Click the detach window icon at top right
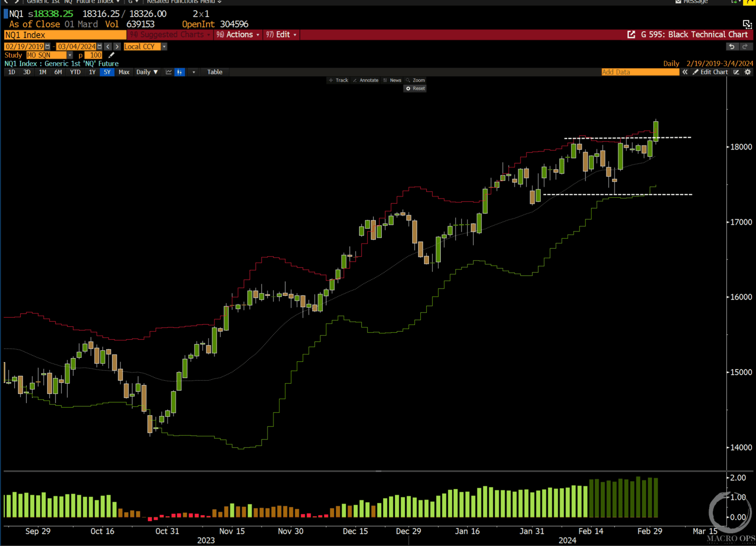Screen dimensions: 756x546 747,24
